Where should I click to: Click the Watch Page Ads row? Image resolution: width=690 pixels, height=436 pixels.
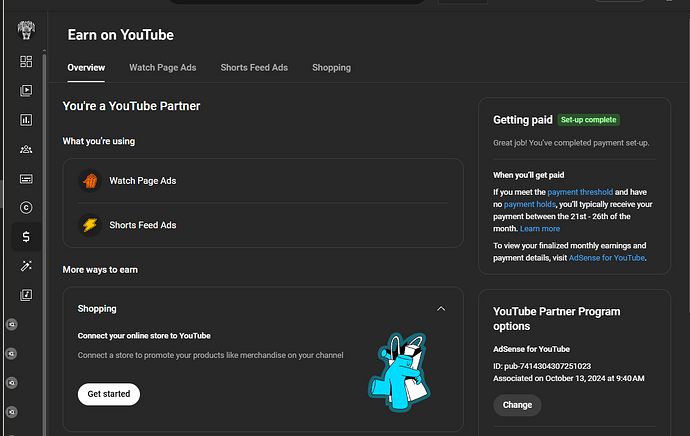click(x=262, y=181)
